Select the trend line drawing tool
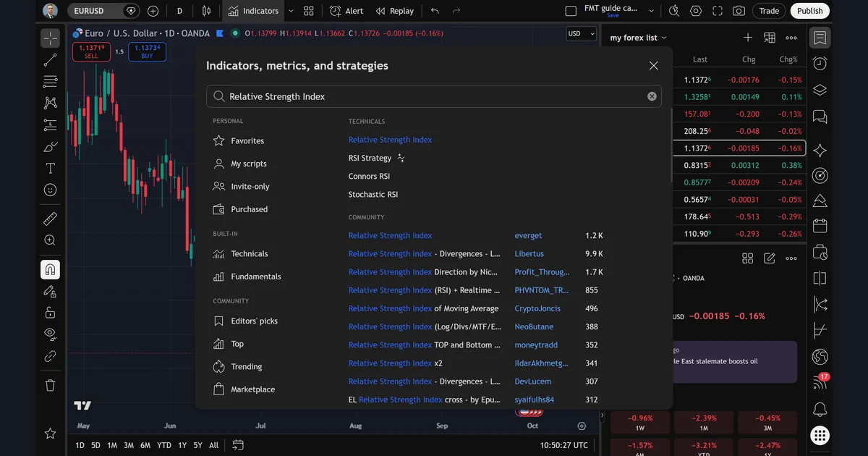Viewport: 868px width, 456px height. [50, 60]
